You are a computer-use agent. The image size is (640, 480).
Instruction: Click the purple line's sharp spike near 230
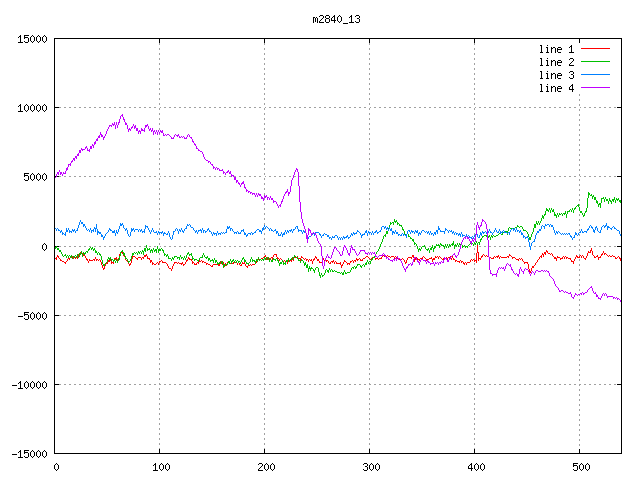coord(296,169)
